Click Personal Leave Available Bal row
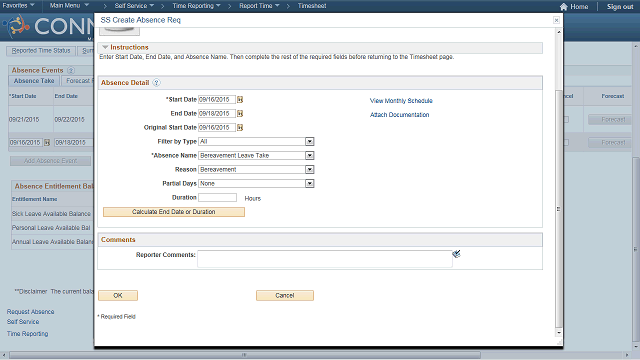Screen dimensions: 640x360 (51, 228)
